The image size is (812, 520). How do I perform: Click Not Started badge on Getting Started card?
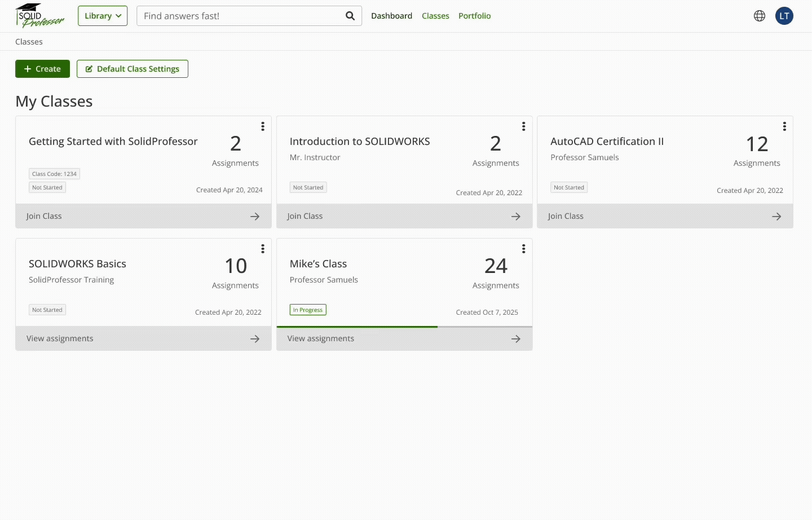point(47,187)
